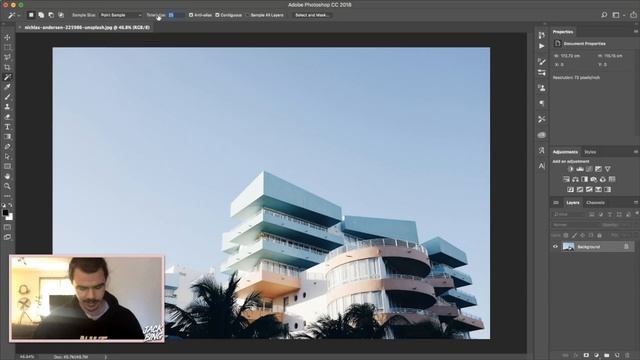Open the History panel icon

pyautogui.click(x=542, y=35)
